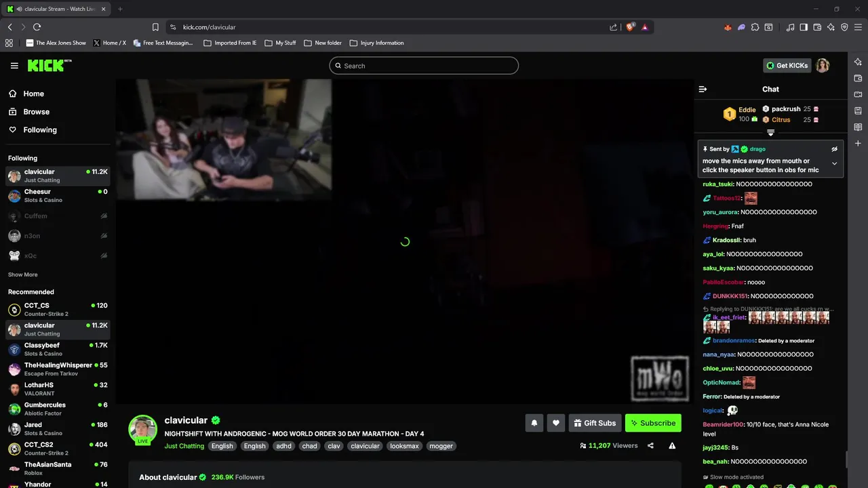Open the Injury Information bookmarks folder
868x488 pixels.
point(376,43)
